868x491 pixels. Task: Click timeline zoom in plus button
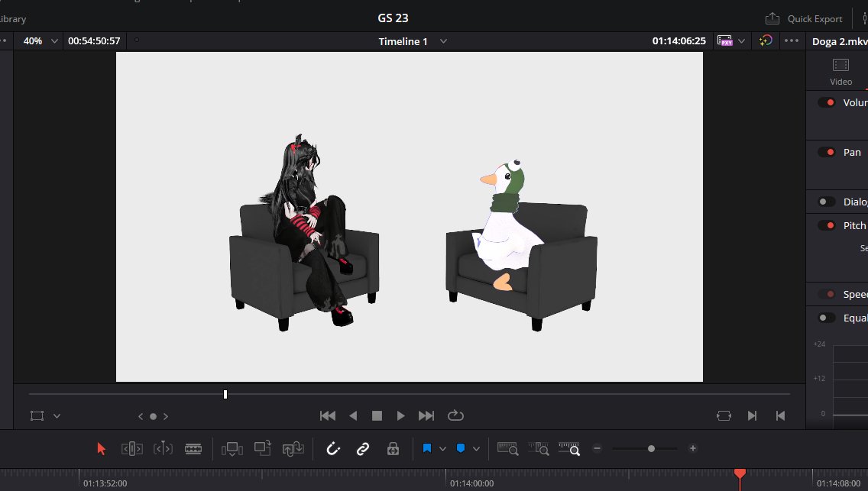tap(692, 448)
